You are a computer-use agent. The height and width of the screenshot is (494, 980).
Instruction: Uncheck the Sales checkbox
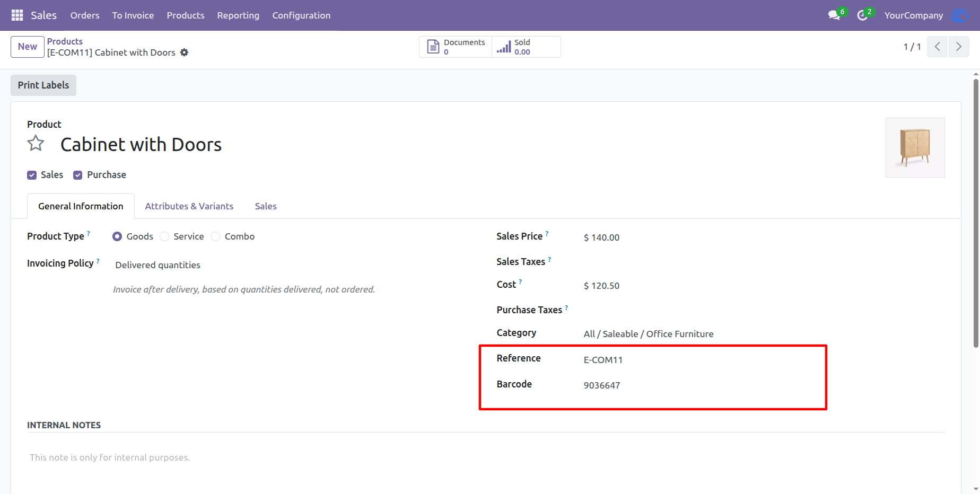point(32,175)
